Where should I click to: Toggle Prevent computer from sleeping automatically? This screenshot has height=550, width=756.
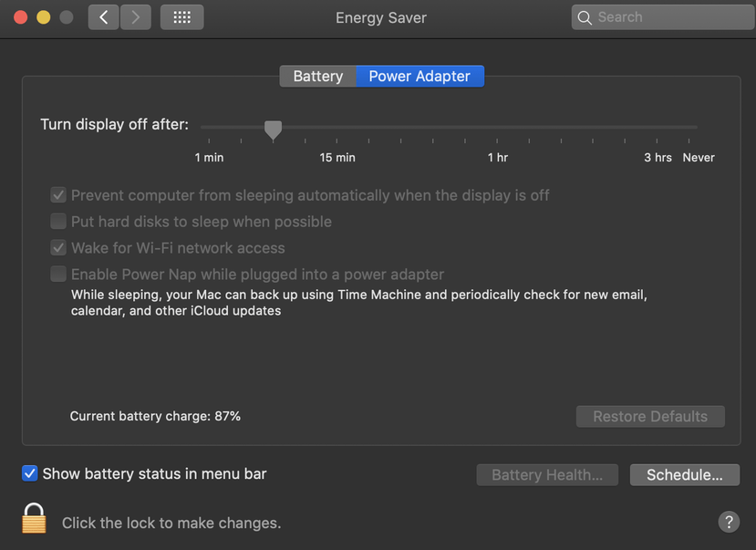(x=58, y=195)
